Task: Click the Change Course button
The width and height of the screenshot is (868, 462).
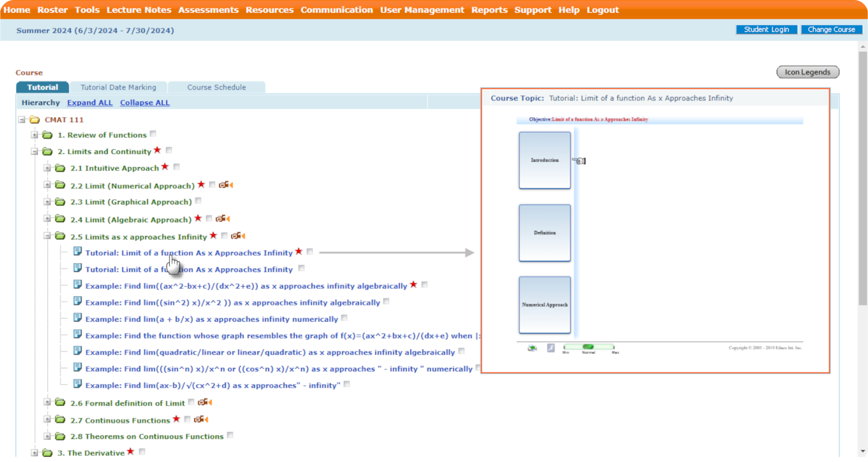Action: (x=831, y=30)
